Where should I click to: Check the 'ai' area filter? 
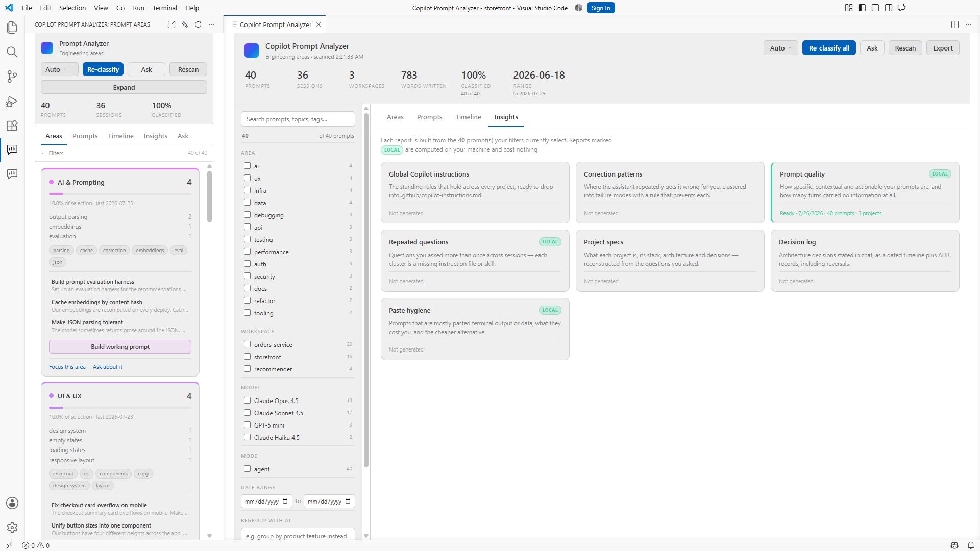coord(247,166)
